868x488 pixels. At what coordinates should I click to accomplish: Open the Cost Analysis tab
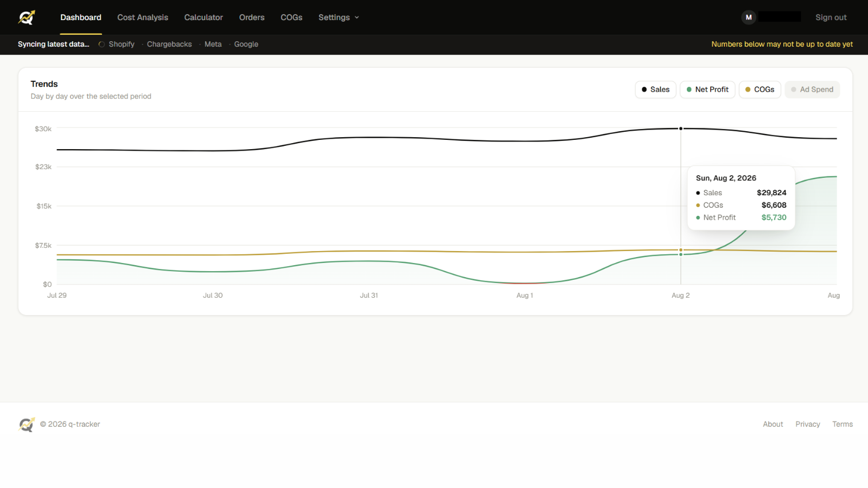coord(143,17)
